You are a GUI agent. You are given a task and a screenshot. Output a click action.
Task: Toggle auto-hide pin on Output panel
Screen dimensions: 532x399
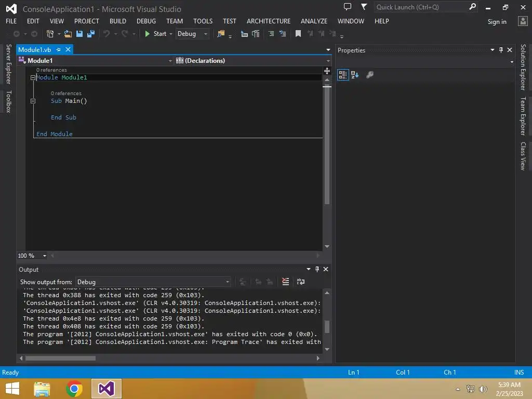pos(317,269)
